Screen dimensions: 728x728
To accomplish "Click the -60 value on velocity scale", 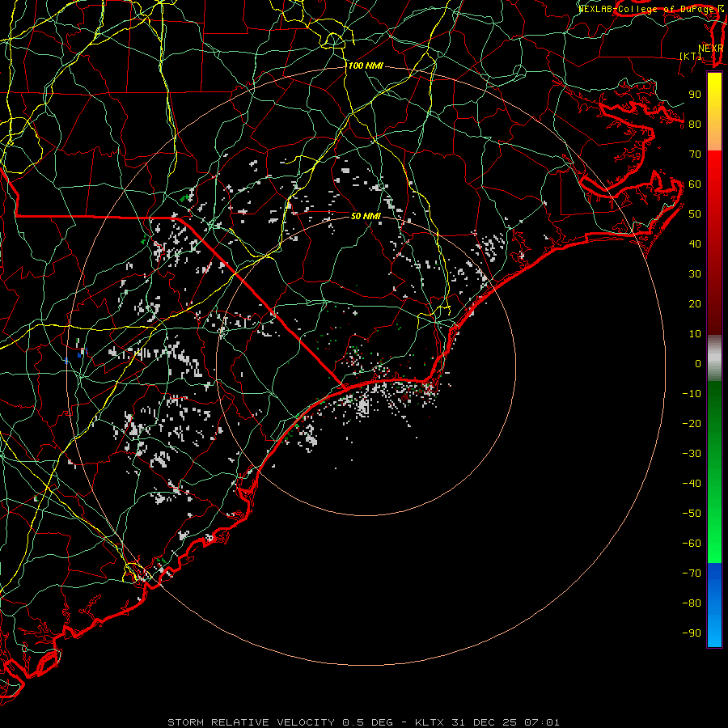I will pos(692,544).
